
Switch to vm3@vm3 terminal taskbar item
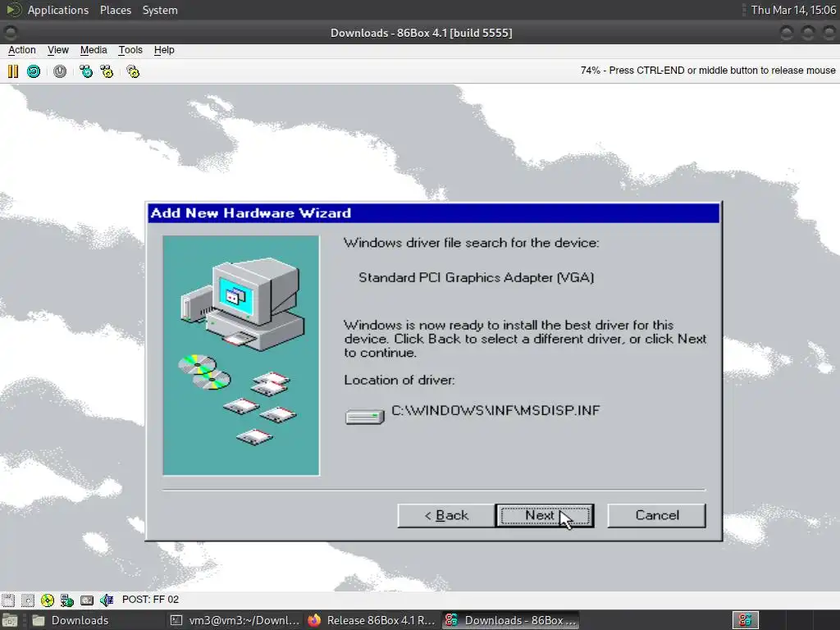235,620
